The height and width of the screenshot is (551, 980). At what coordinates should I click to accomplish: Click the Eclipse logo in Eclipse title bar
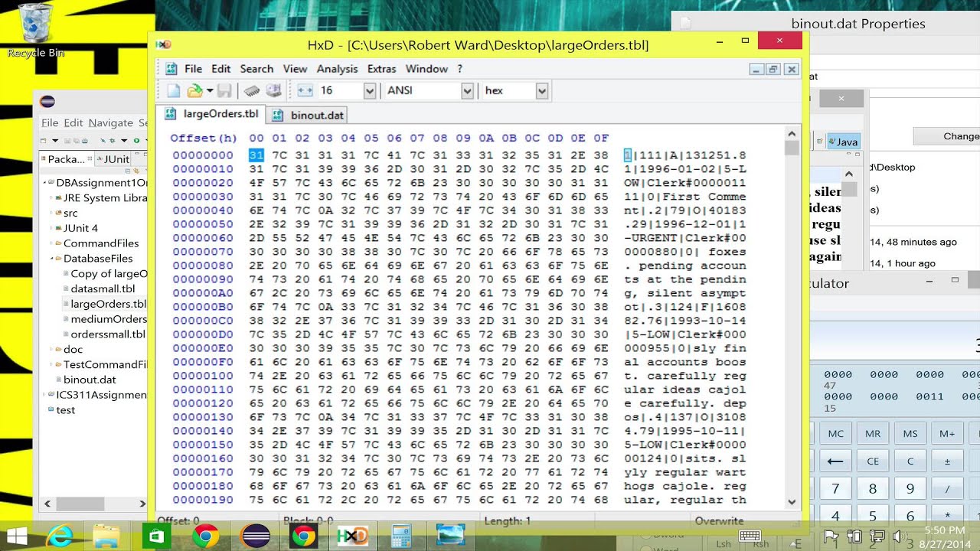tap(47, 101)
